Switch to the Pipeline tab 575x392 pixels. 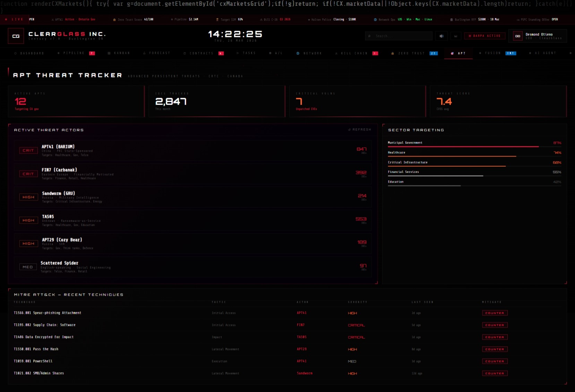pyautogui.click(x=76, y=53)
